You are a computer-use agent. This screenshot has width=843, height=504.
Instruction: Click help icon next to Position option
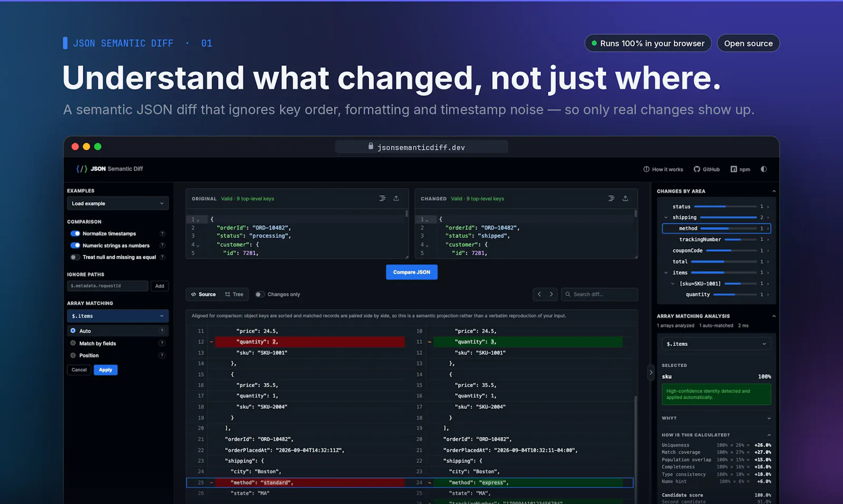162,355
